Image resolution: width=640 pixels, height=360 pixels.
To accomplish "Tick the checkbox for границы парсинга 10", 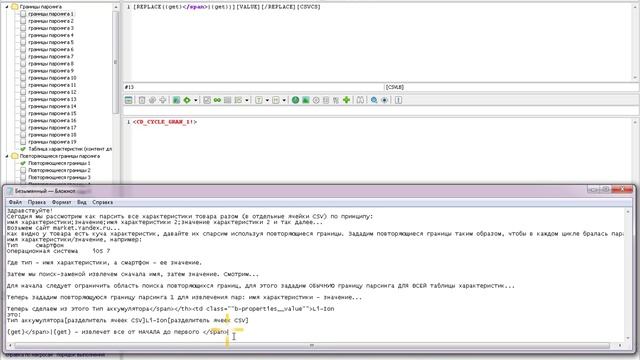I will pyautogui.click(x=23, y=78).
